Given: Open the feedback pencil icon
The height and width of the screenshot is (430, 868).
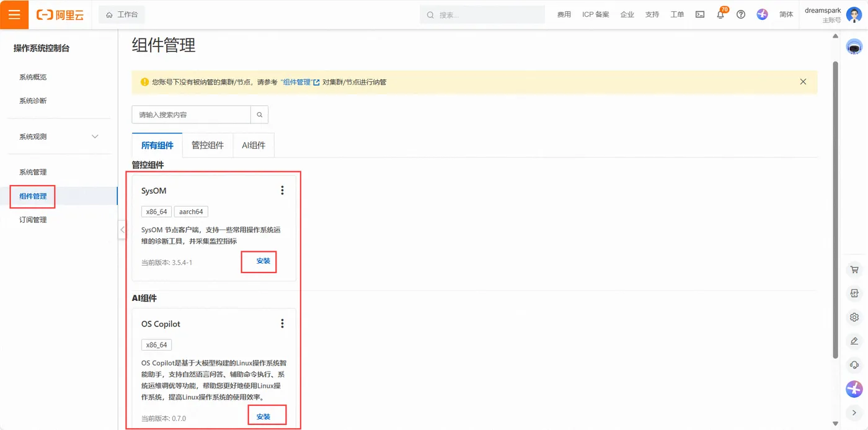Looking at the screenshot, I should pyautogui.click(x=854, y=341).
